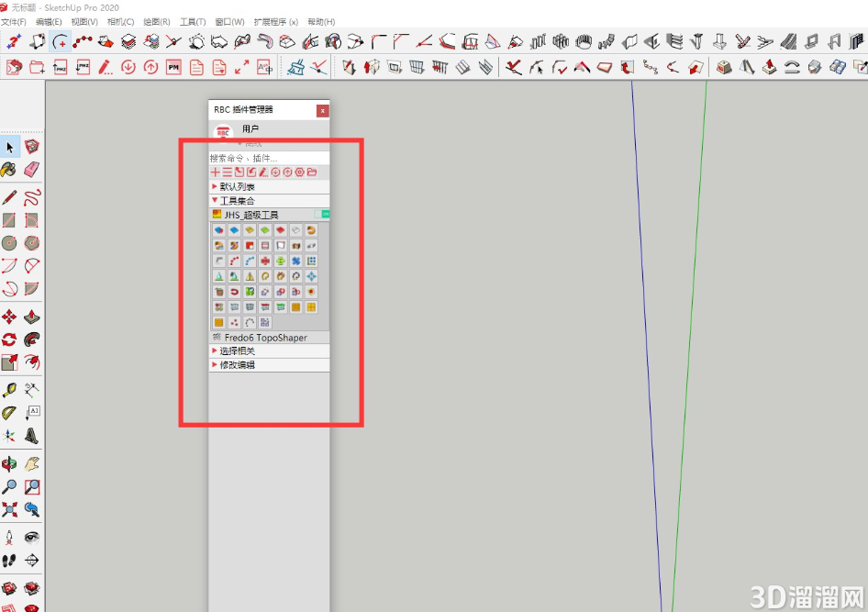Select the arrow Select tool
Screen dimensions: 868x612
[x=9, y=147]
